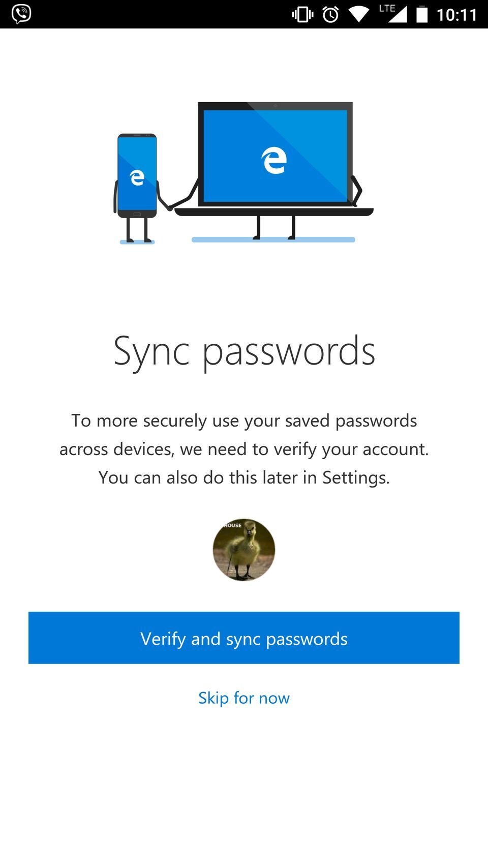Tap the blue shadow under the laptop
The image size is (488, 868).
point(273,238)
